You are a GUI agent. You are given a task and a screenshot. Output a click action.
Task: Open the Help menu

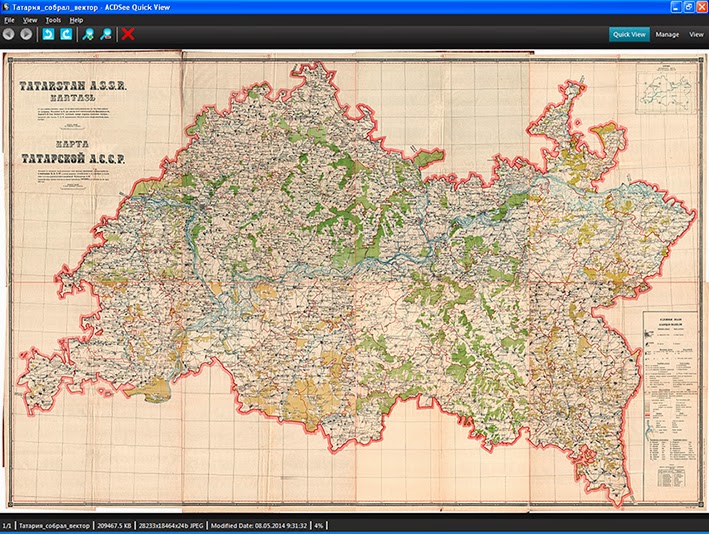coord(76,20)
